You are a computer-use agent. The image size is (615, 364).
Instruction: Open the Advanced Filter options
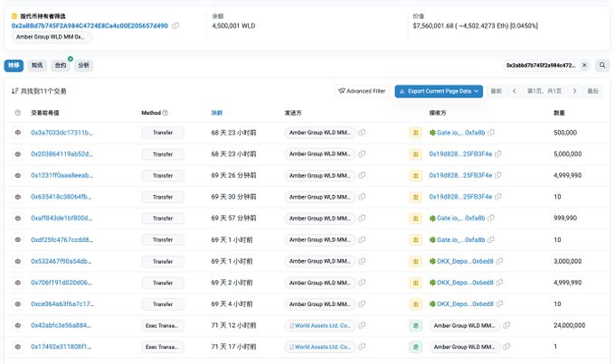[x=362, y=91]
